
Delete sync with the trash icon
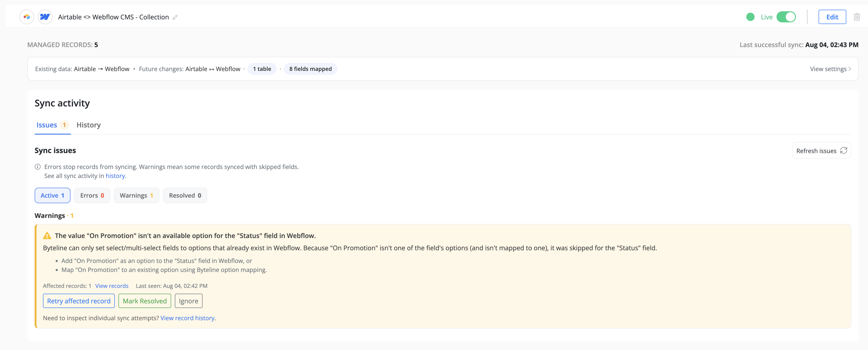[856, 17]
